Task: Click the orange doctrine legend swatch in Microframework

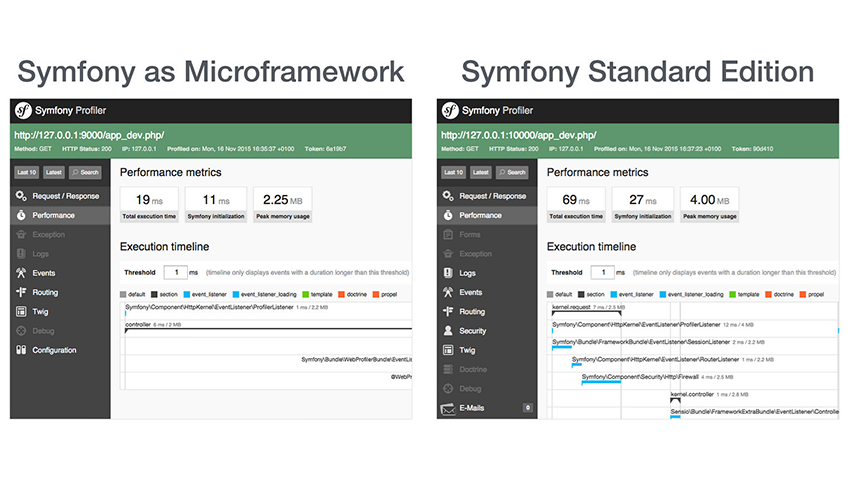Action: (341, 295)
